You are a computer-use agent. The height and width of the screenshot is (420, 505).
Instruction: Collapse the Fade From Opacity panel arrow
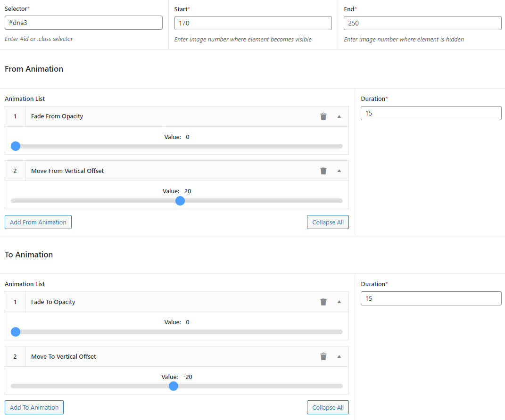(x=339, y=116)
